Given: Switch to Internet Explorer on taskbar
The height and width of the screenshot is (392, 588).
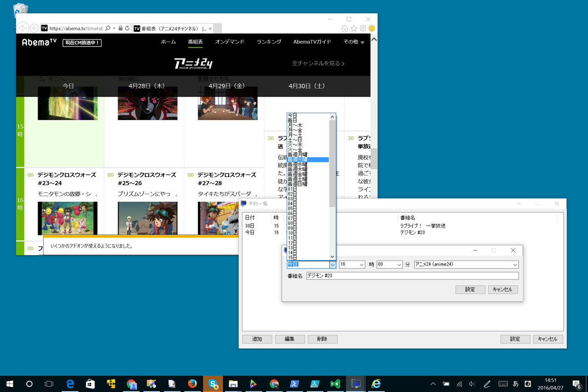Looking at the screenshot, I should [376, 384].
